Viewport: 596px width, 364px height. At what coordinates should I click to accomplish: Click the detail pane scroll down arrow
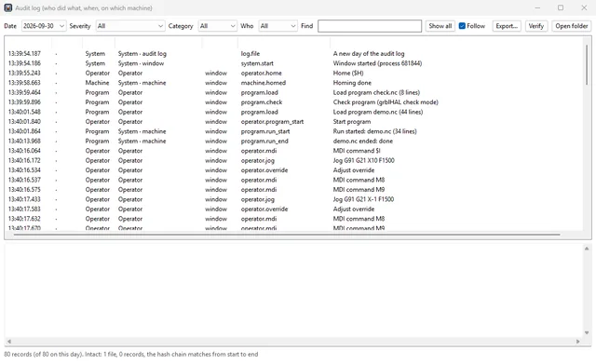(587, 333)
